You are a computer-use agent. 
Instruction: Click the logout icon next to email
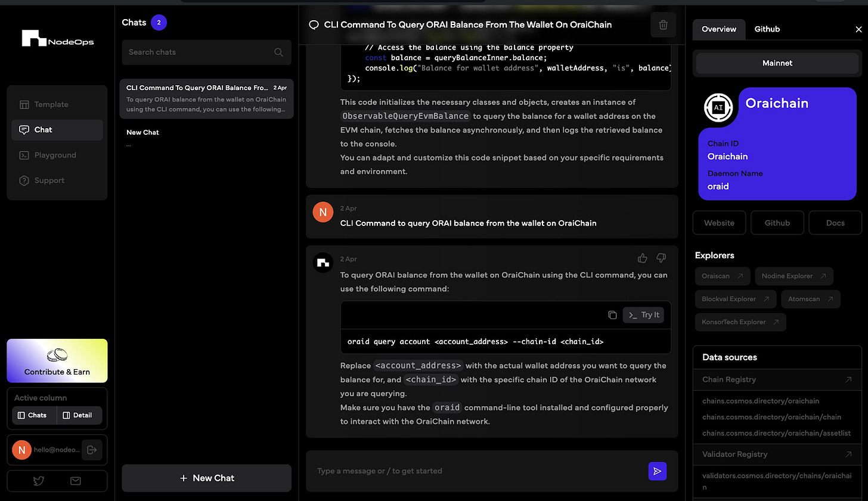pyautogui.click(x=92, y=450)
